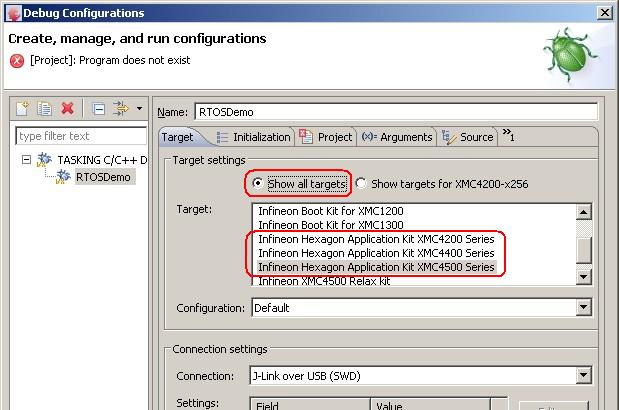Open the Connection dropdown for J-Link USB
Viewport: 619px width, 410px height.
[x=583, y=375]
